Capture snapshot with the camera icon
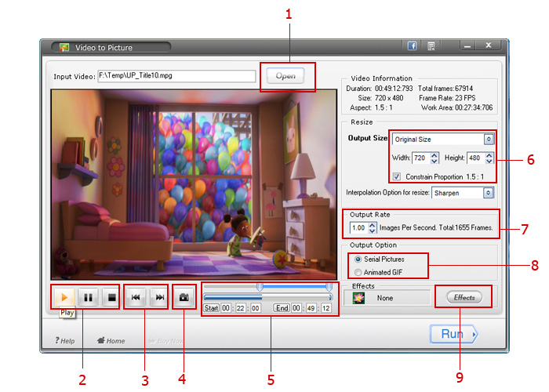The image size is (549, 392). tap(185, 298)
